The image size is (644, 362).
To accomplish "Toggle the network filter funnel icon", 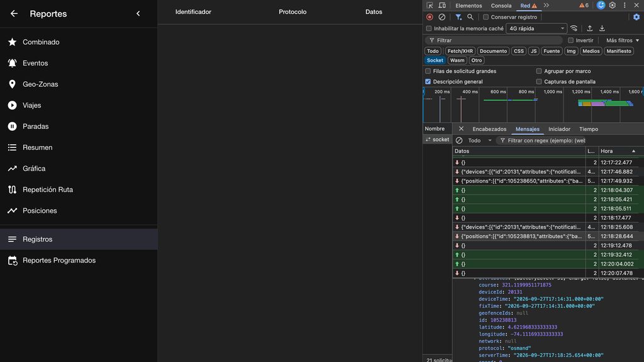I will tap(458, 17).
